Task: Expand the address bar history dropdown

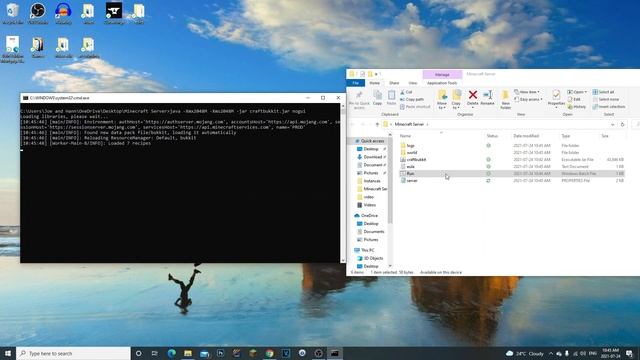Action: point(613,124)
